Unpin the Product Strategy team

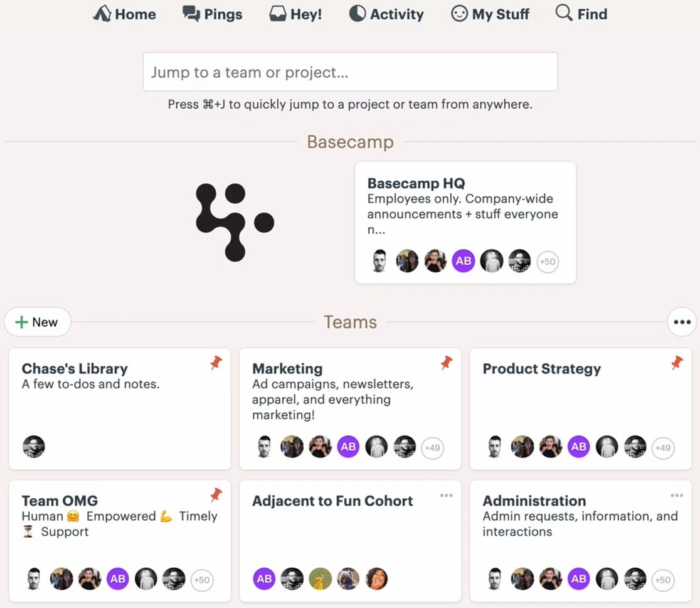click(677, 363)
